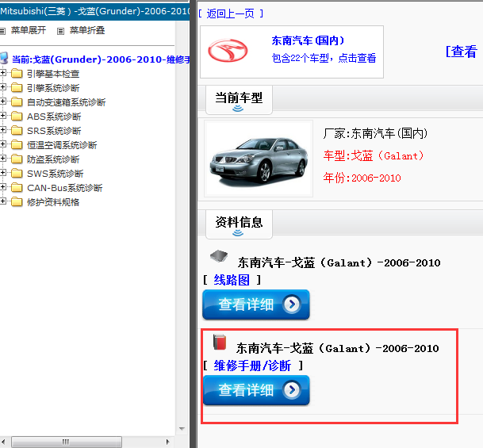Expand the 引擎系统诊断 tree node
This screenshot has width=483, height=448.
[x=2, y=87]
